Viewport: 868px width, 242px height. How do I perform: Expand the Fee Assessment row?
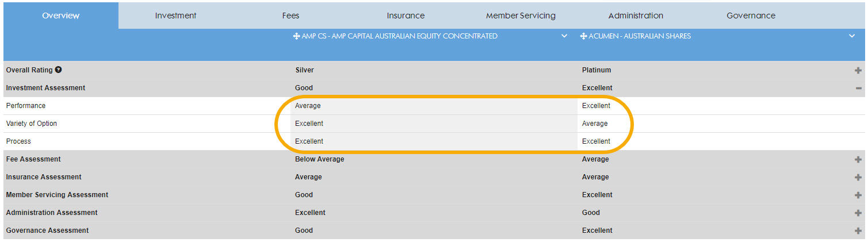[858, 159]
